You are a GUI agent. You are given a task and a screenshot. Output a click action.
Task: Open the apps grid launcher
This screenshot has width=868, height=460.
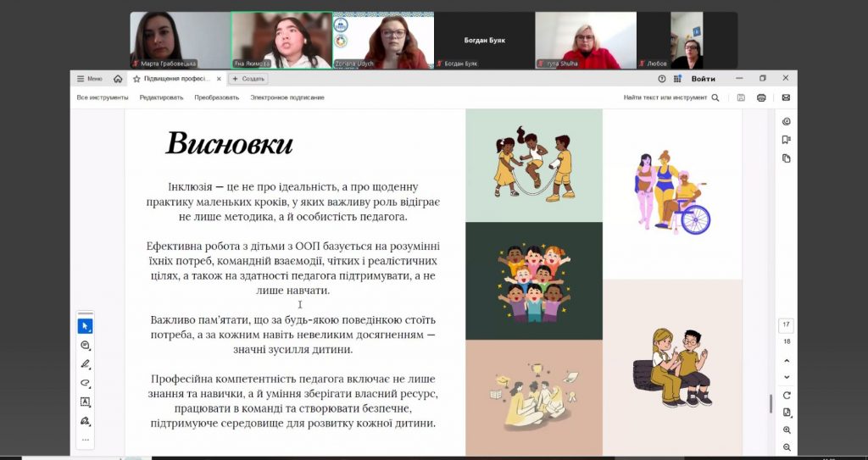[x=677, y=79]
